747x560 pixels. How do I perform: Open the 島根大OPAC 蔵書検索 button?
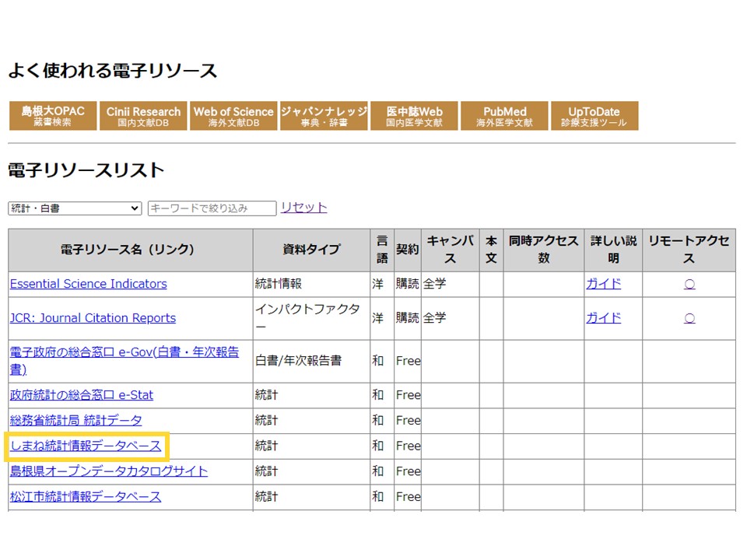pyautogui.click(x=53, y=116)
